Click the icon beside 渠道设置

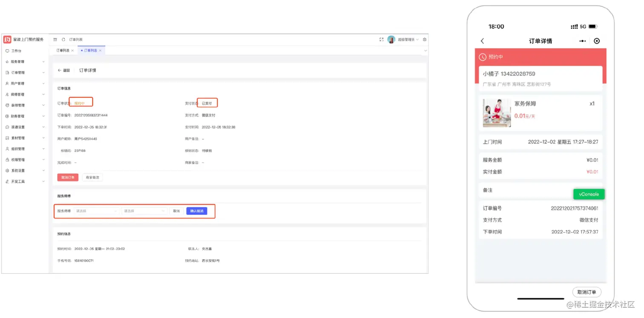(x=7, y=127)
